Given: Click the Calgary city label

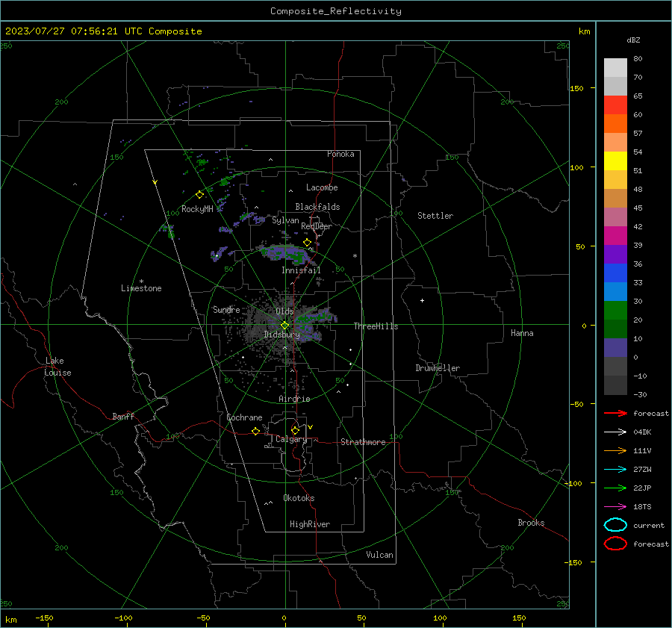Looking at the screenshot, I should click(291, 439).
